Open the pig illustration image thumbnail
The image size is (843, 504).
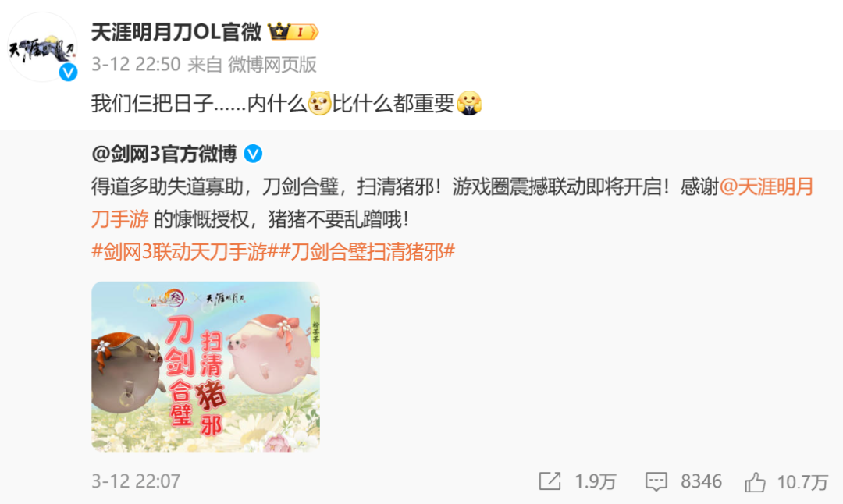click(205, 367)
